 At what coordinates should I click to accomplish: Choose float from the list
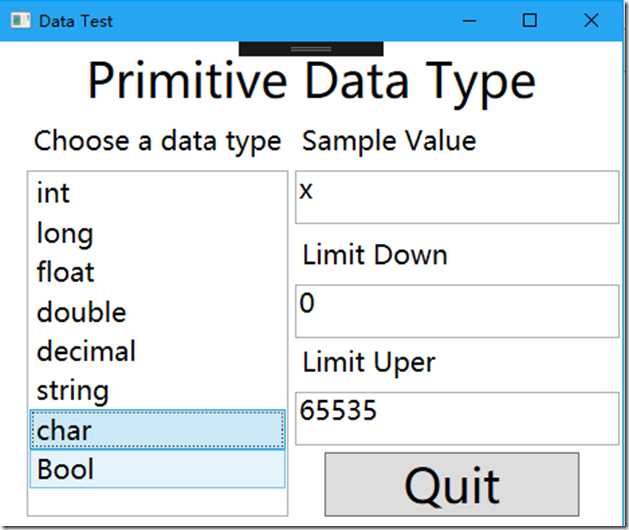coord(157,272)
